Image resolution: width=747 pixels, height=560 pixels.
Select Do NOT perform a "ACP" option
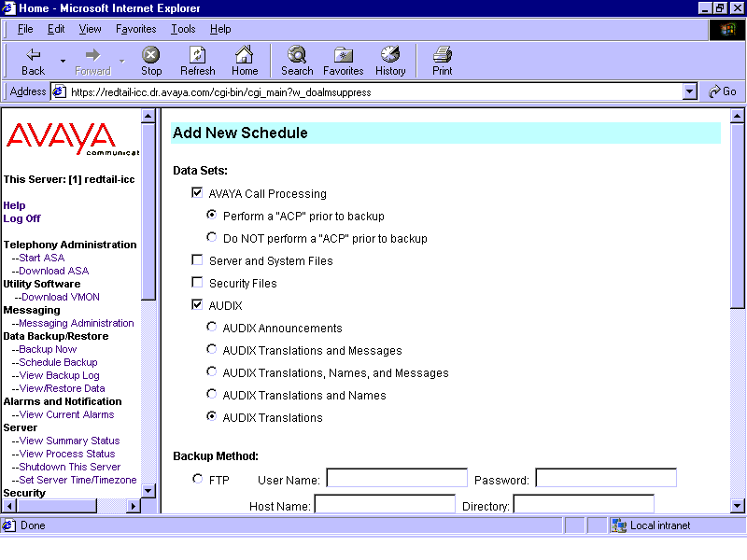[212, 237]
